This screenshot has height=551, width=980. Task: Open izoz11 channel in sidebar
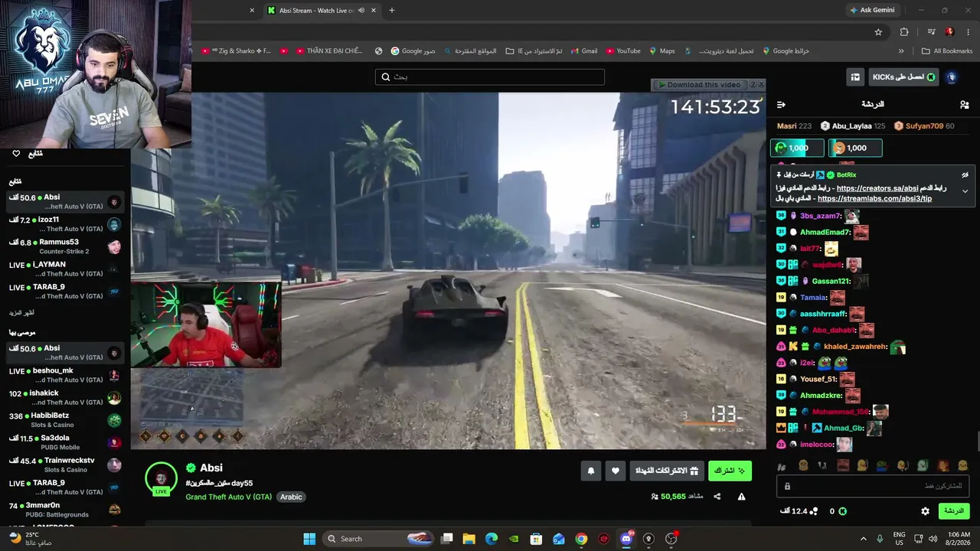pyautogui.click(x=65, y=224)
